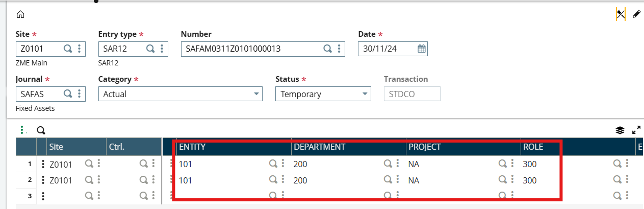Open ENTITY lookup in empty row 3

273,195
